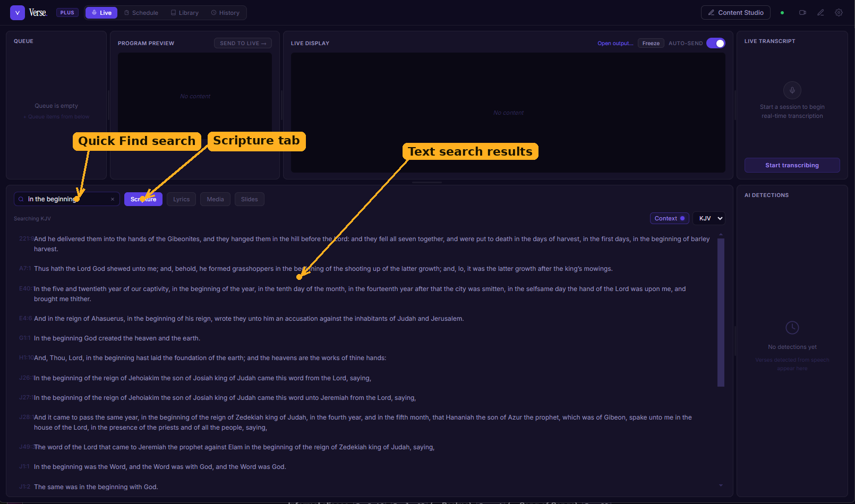Open the KJV translation dropdown
The height and width of the screenshot is (504, 855).
click(x=708, y=218)
